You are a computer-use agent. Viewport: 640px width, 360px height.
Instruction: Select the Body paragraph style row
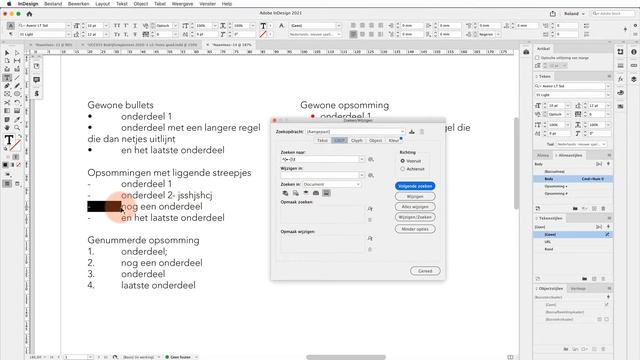573,179
